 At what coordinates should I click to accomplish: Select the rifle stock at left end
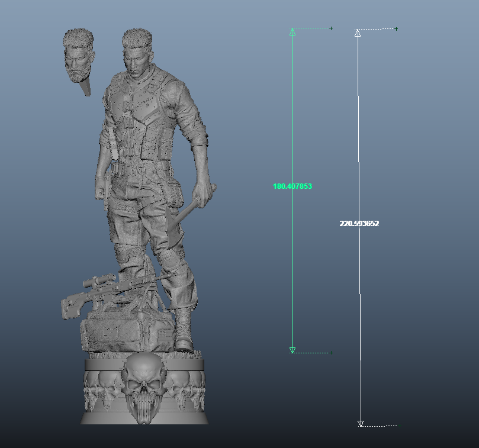[70, 308]
